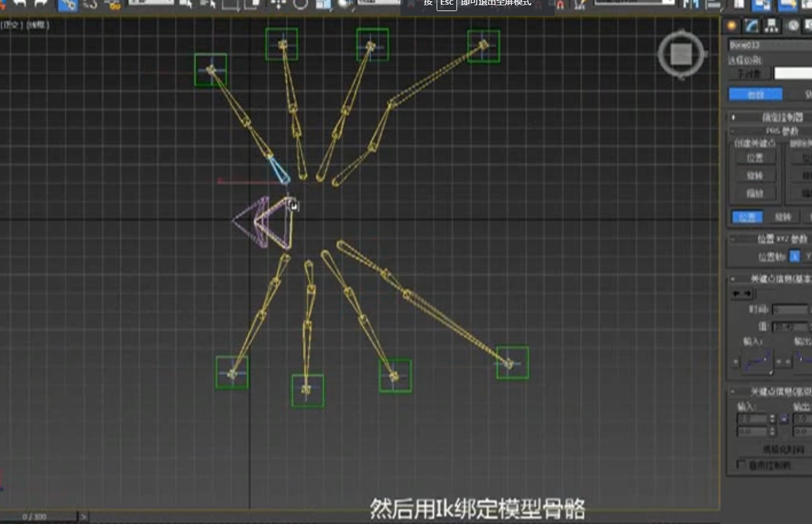This screenshot has width=812, height=524.
Task: Click the 时间 time value field
Action: (790, 310)
